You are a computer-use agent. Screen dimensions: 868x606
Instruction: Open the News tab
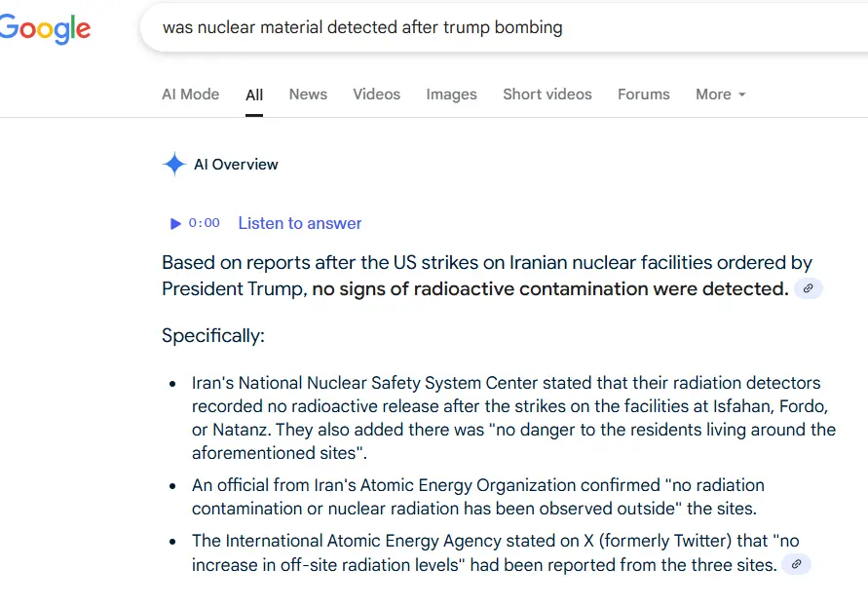point(308,95)
